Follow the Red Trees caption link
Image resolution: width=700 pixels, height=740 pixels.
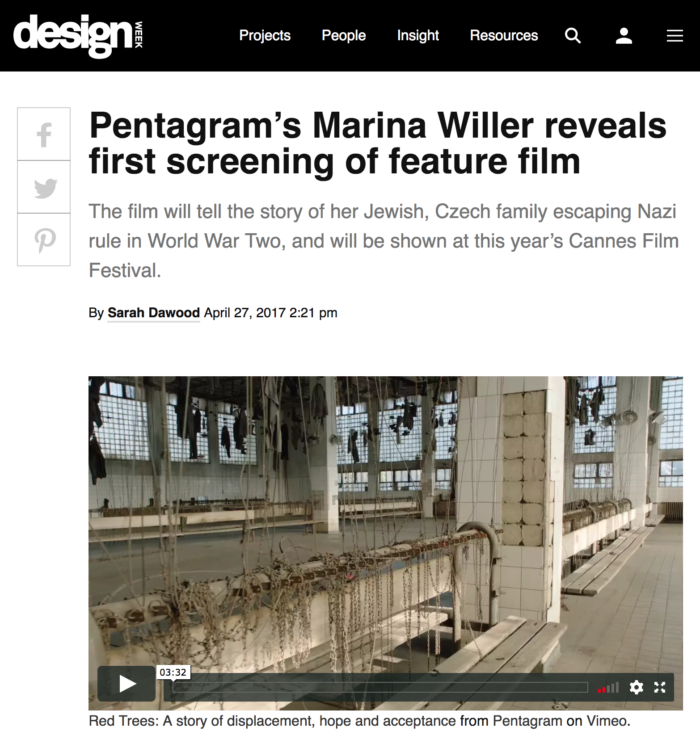click(272, 721)
